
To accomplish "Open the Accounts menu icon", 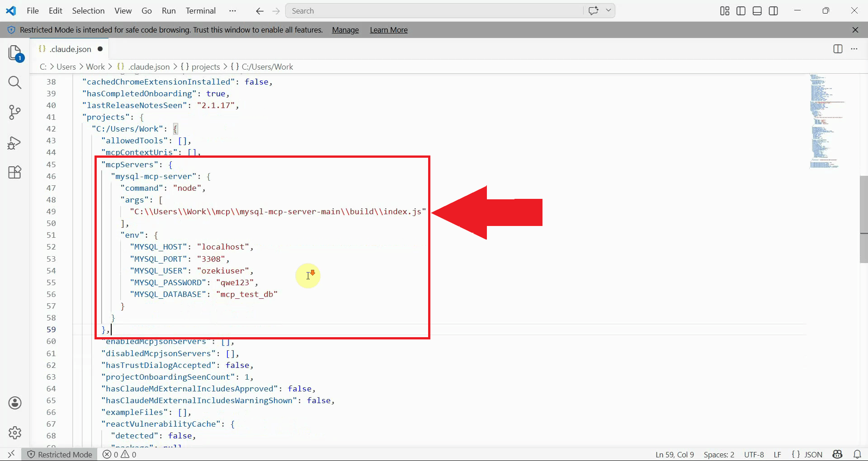I will pyautogui.click(x=15, y=403).
